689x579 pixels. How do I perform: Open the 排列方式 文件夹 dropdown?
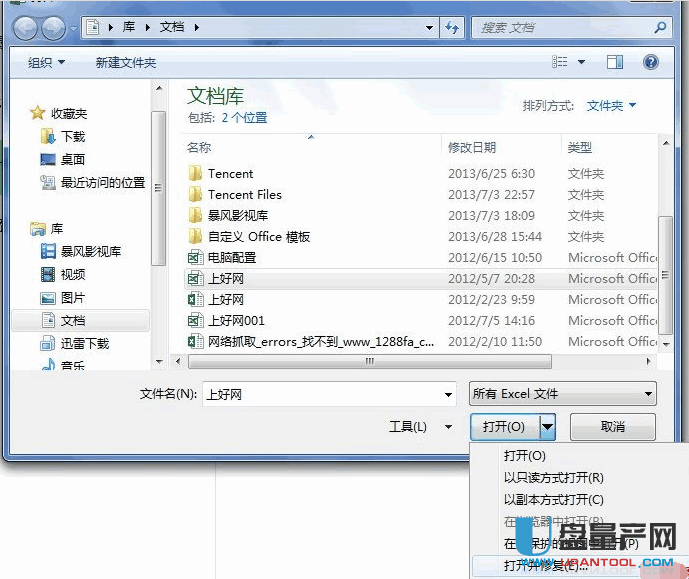pyautogui.click(x=611, y=106)
